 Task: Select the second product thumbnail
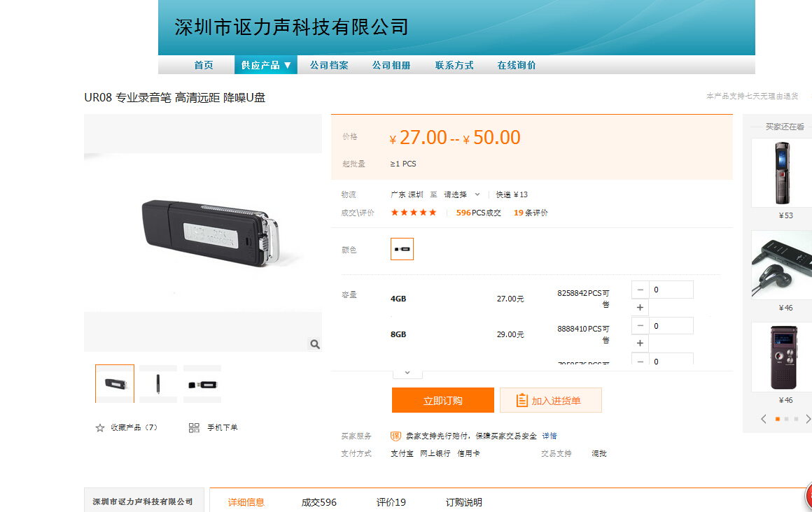tap(158, 383)
